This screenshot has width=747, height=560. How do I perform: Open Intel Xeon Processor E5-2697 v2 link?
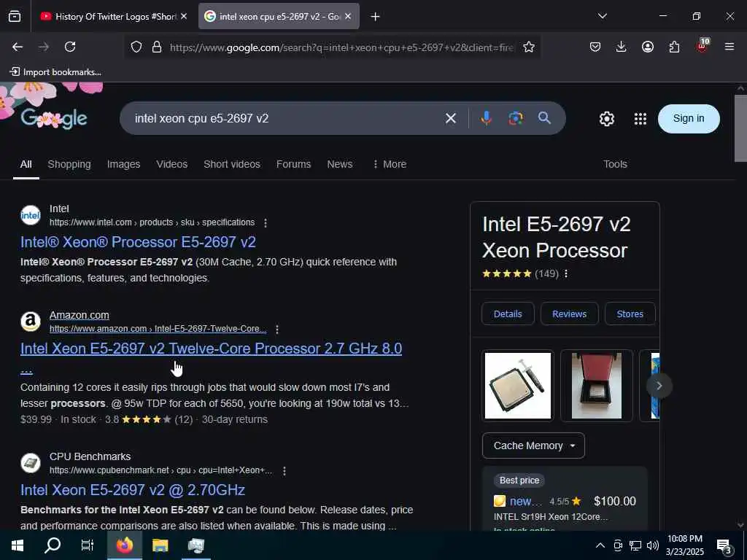[x=138, y=242]
